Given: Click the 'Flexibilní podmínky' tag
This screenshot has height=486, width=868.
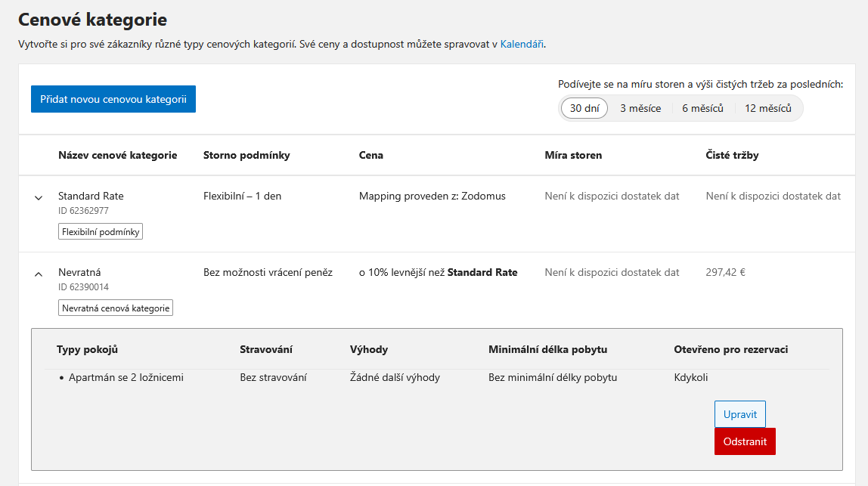Looking at the screenshot, I should pyautogui.click(x=101, y=232).
